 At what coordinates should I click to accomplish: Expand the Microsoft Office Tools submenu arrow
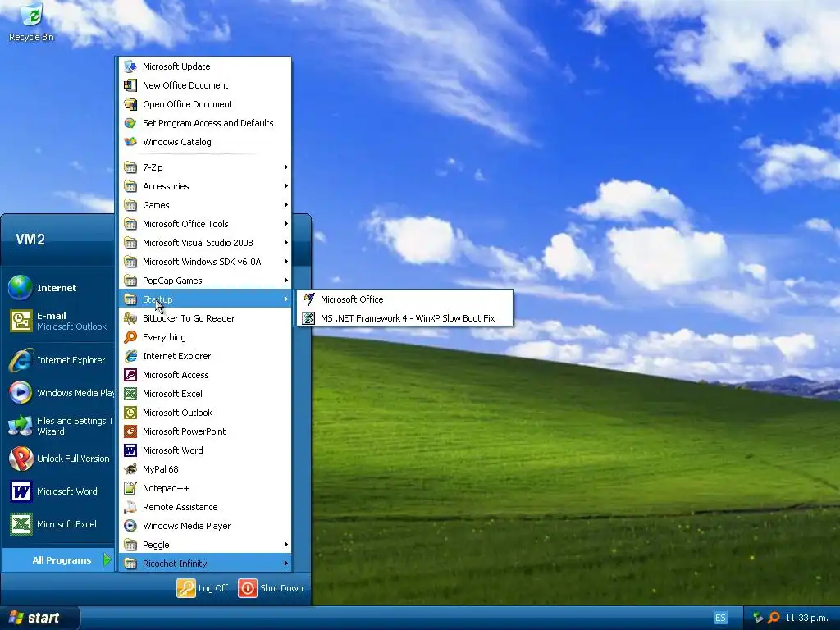pyautogui.click(x=286, y=224)
